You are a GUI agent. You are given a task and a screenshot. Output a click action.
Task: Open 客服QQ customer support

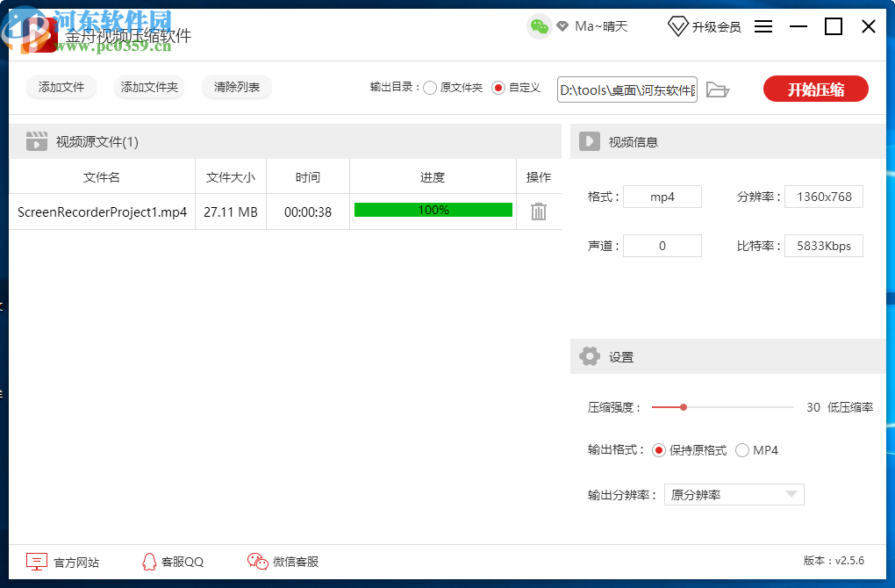[x=149, y=561]
